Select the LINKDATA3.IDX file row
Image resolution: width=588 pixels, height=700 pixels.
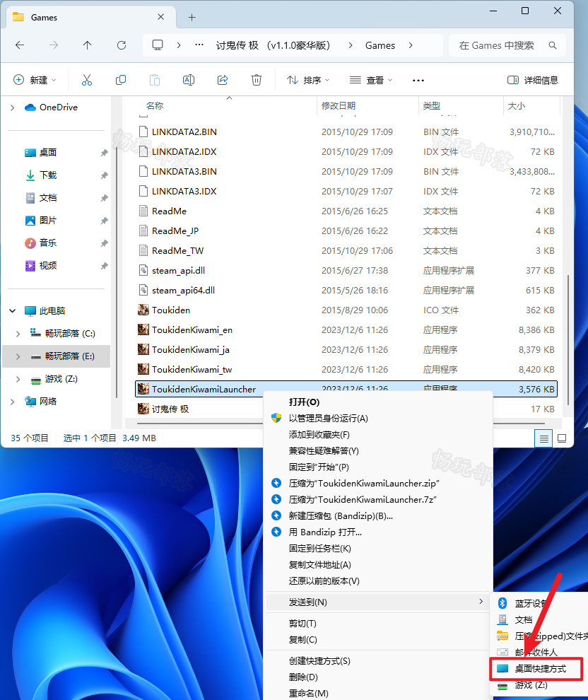(x=346, y=192)
